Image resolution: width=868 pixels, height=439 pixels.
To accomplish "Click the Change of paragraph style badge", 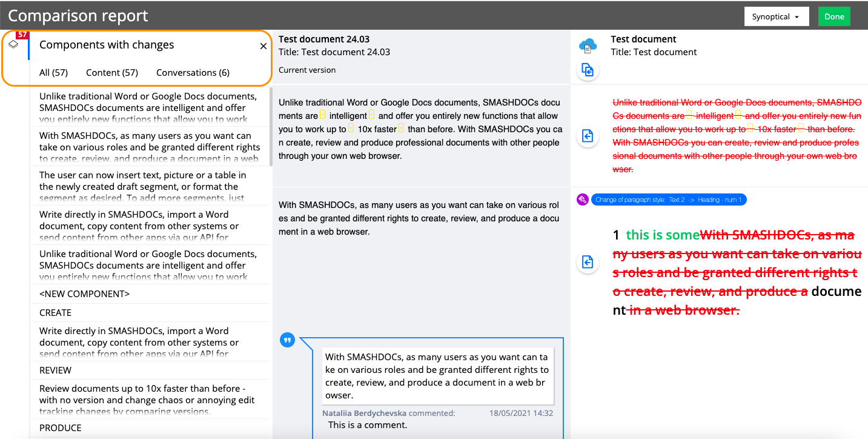I will (669, 199).
